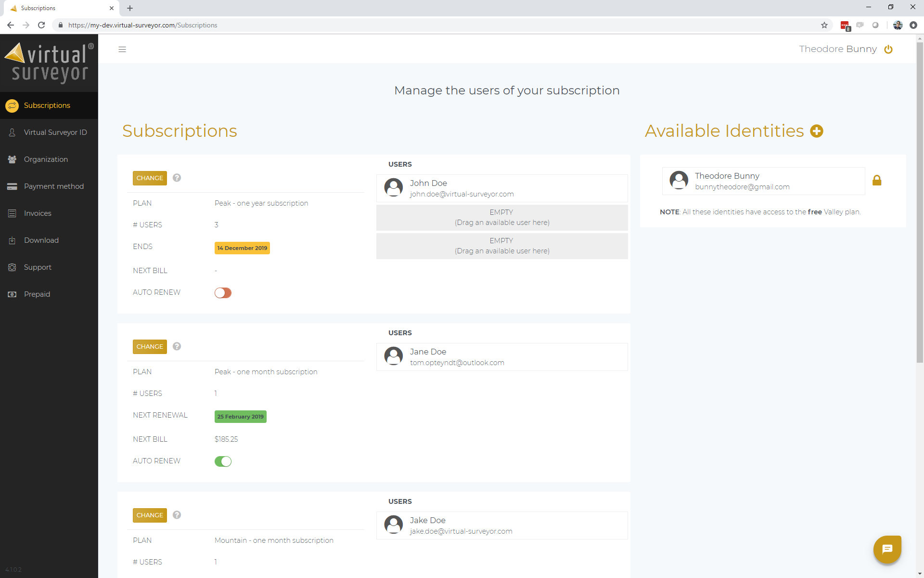
Task: Click the hamburger menu icon
Action: click(x=122, y=49)
